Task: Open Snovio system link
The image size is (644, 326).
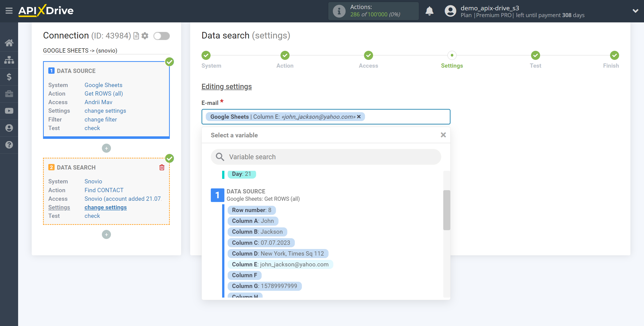Action: point(93,181)
